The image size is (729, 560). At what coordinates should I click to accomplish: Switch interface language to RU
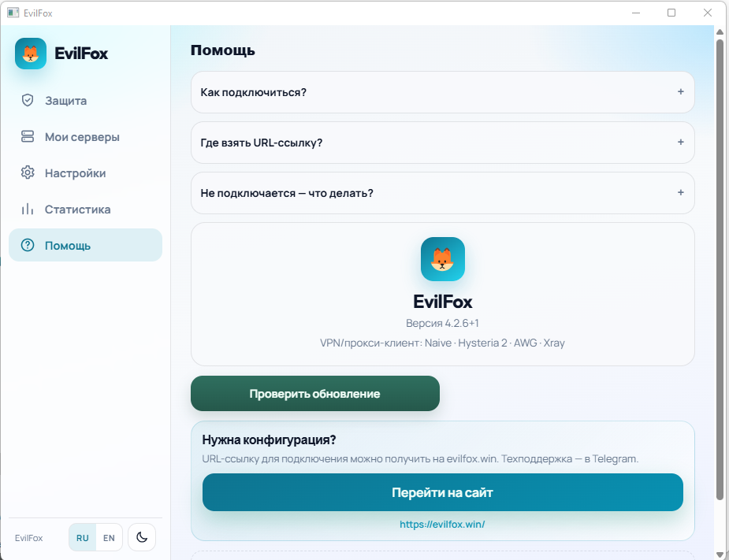(x=83, y=538)
